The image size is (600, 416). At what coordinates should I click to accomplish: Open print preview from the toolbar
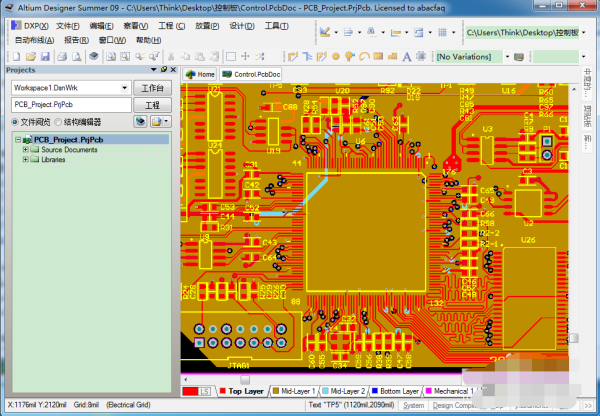[x=77, y=57]
